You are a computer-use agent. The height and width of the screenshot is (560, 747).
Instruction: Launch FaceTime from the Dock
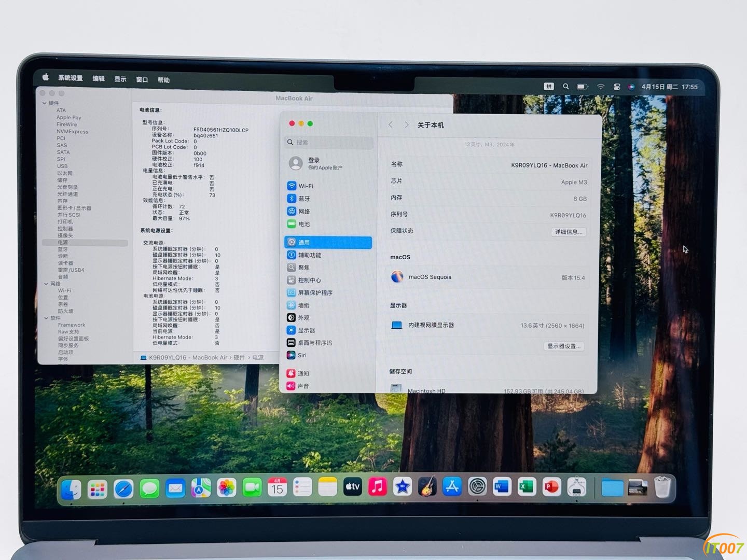(x=252, y=487)
